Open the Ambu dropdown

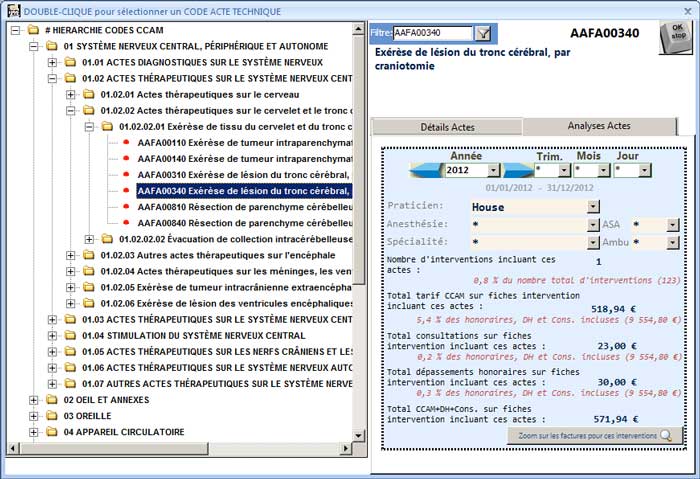pos(673,242)
